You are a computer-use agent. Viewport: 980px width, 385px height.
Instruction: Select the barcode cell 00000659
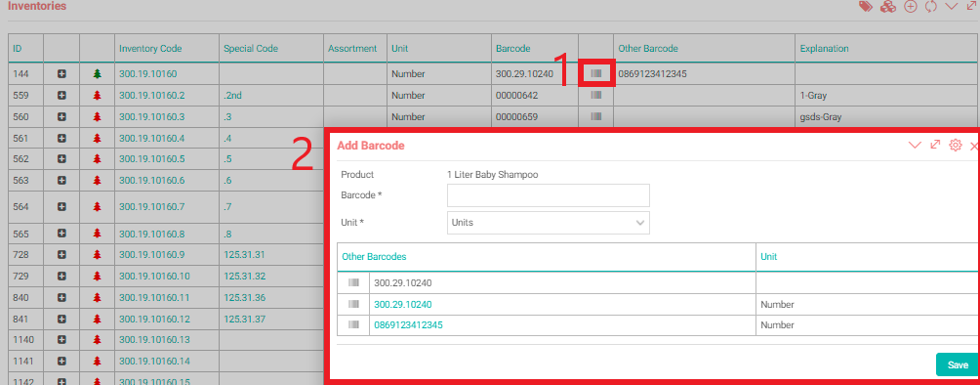(517, 116)
